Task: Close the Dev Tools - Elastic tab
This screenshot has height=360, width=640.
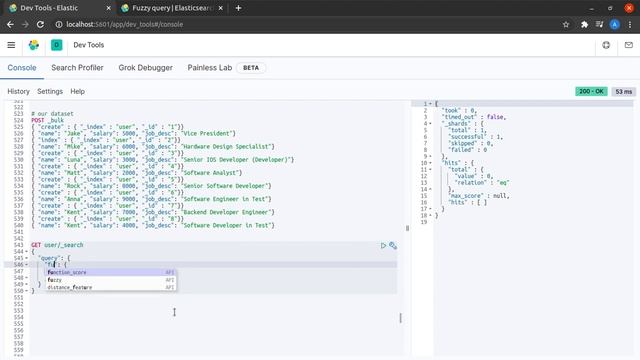Action: tap(109, 8)
